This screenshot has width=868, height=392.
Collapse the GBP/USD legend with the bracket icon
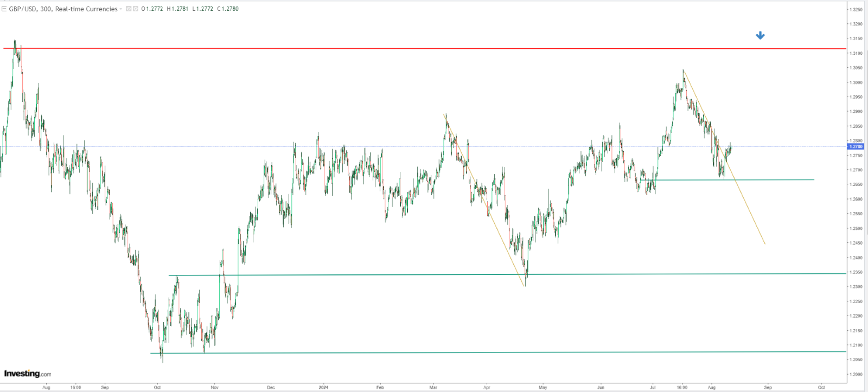pyautogui.click(x=4, y=9)
